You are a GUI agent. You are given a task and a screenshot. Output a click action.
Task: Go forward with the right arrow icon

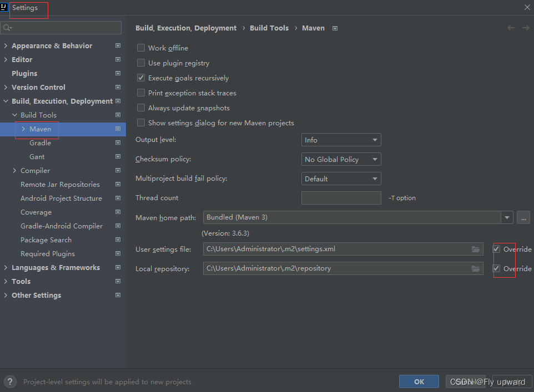point(526,28)
